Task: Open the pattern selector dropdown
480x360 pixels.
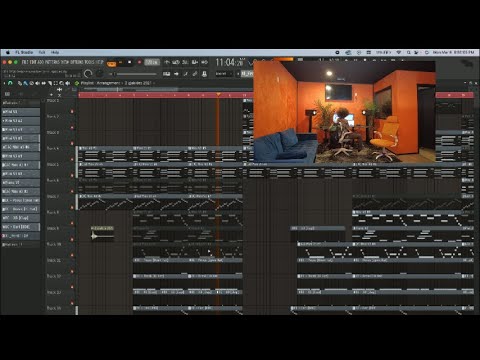Action: click(247, 74)
